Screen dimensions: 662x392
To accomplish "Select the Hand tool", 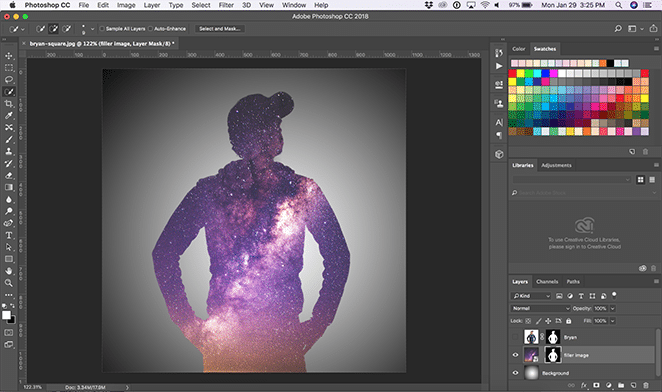I will click(8, 271).
